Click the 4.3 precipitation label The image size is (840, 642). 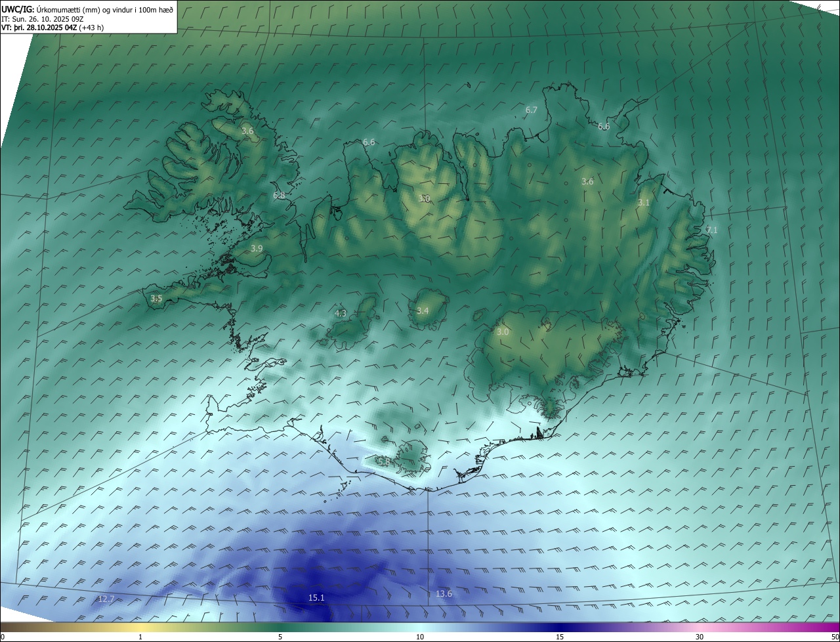(341, 314)
